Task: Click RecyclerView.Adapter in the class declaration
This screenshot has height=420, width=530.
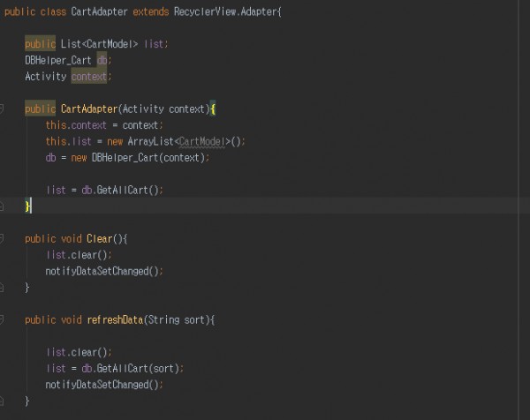Action: (x=225, y=11)
